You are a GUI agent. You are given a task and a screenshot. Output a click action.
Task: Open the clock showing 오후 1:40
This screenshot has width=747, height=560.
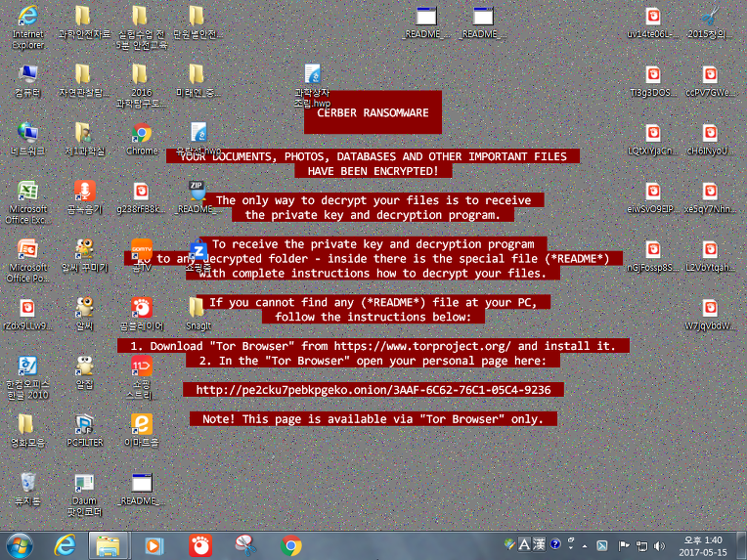(x=703, y=545)
